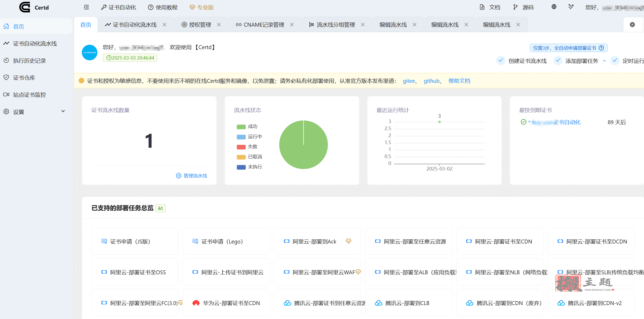Open the language globe icon
This screenshot has height=319, width=644.
[554, 7]
